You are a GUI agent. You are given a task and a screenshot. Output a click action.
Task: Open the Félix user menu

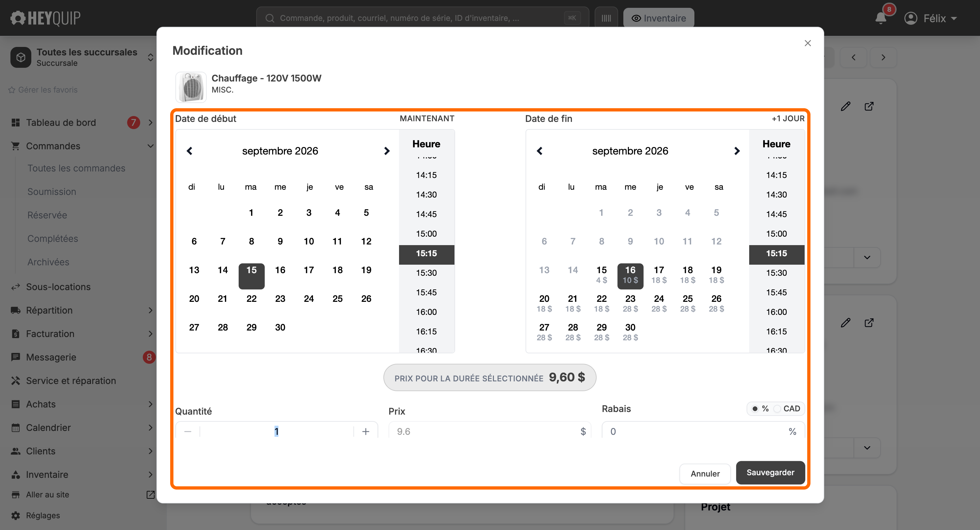[x=930, y=18]
